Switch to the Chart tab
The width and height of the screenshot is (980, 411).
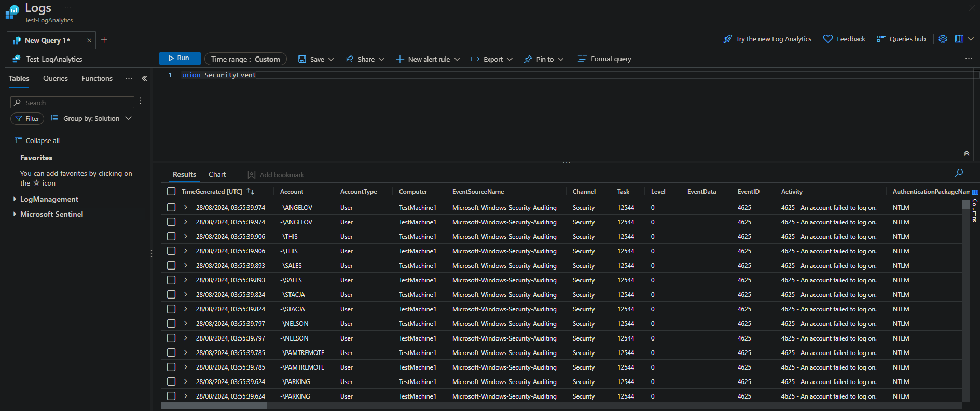click(x=217, y=175)
